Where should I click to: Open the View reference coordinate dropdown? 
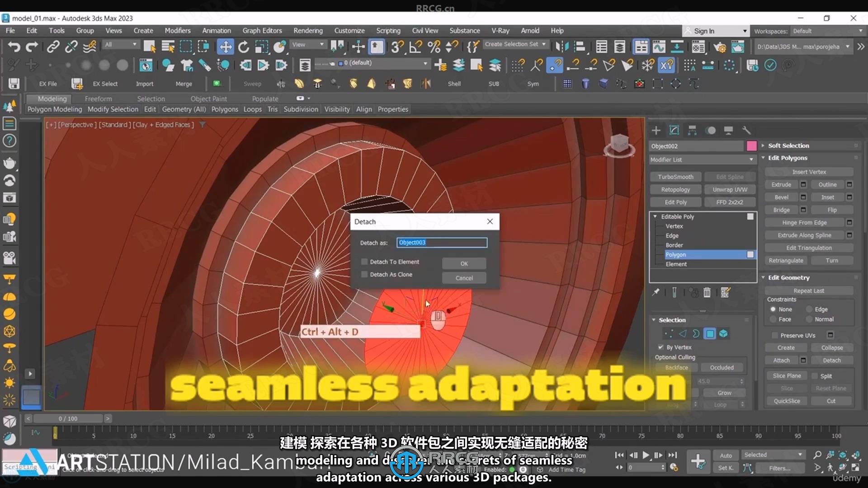tap(308, 44)
